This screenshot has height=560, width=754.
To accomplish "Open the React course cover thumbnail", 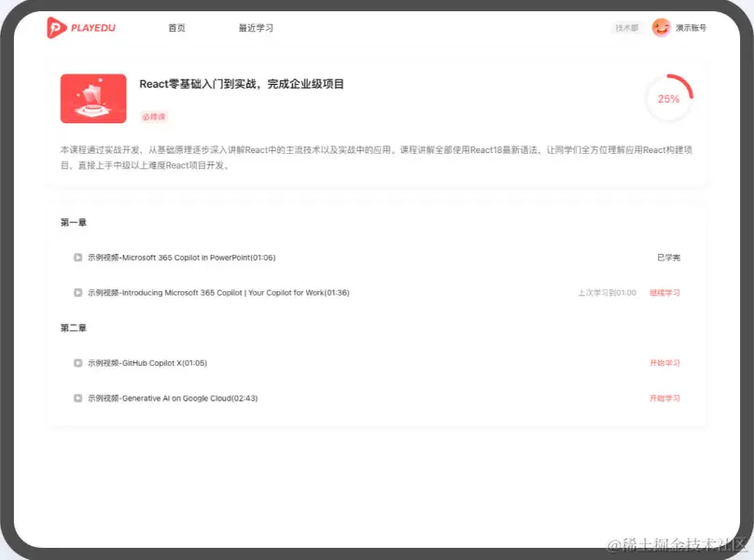I will pyautogui.click(x=93, y=99).
